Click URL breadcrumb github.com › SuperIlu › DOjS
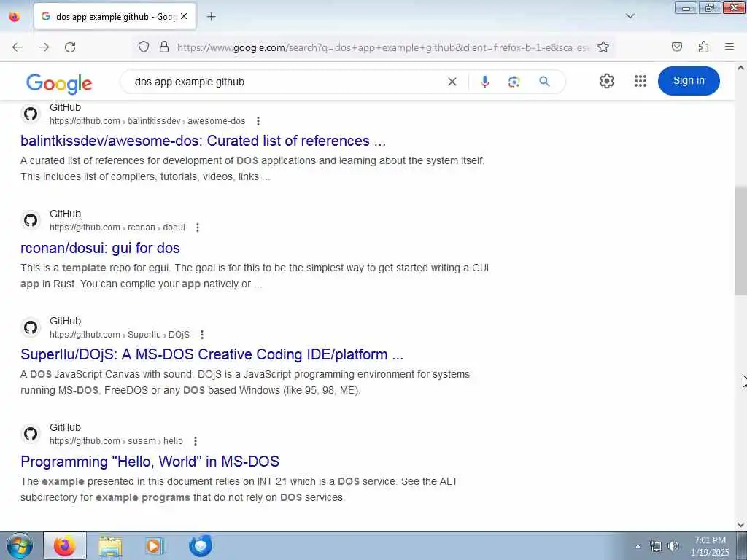Image resolution: width=747 pixels, height=560 pixels. 120,335
